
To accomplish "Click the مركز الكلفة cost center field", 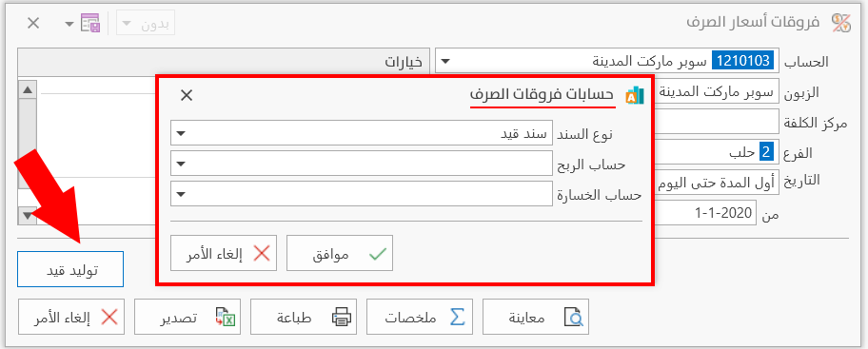I will pyautogui.click(x=717, y=121).
